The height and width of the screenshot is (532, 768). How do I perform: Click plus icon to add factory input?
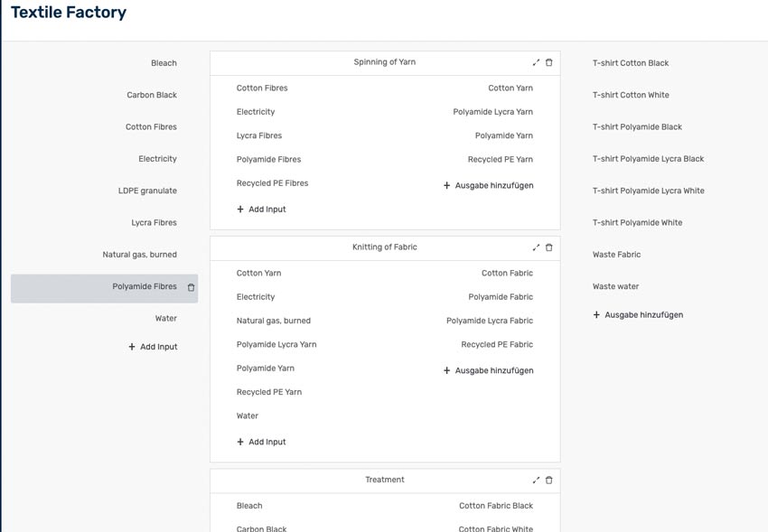point(132,347)
